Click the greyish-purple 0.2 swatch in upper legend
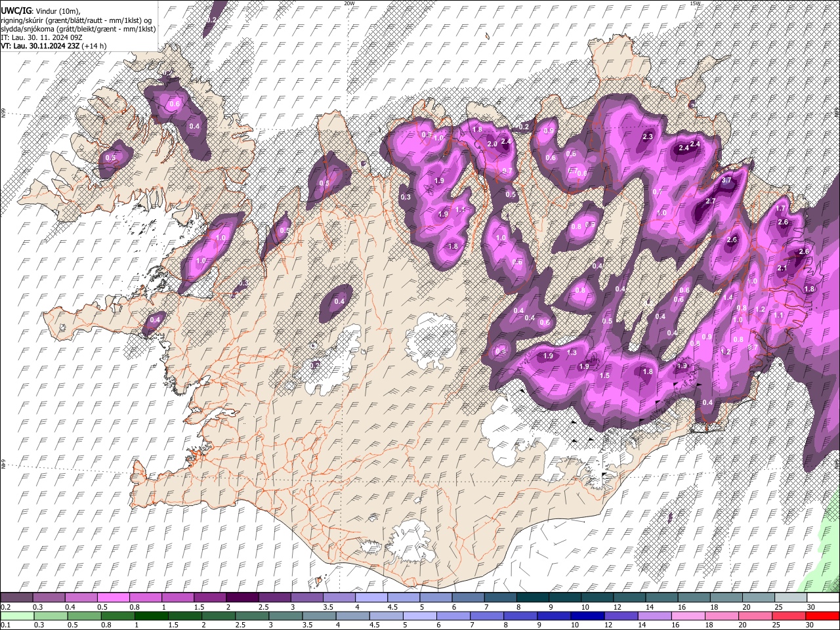This screenshot has width=840, height=630. pos(17,598)
